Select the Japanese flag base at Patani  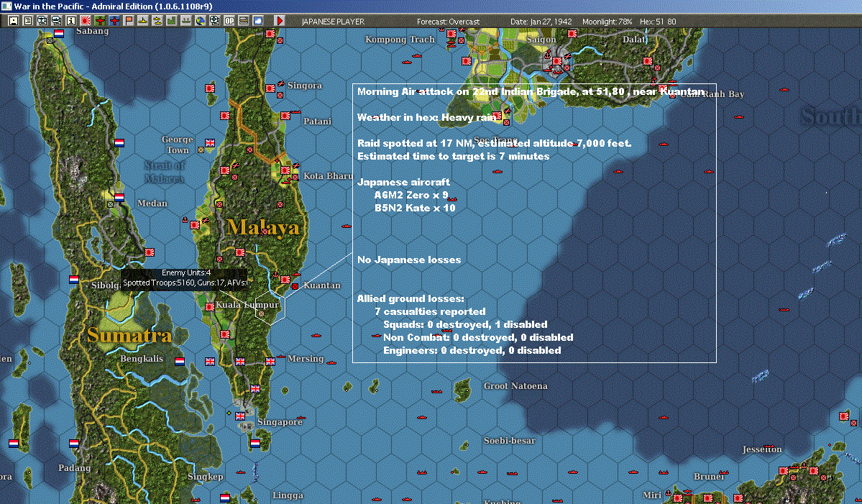[285, 116]
